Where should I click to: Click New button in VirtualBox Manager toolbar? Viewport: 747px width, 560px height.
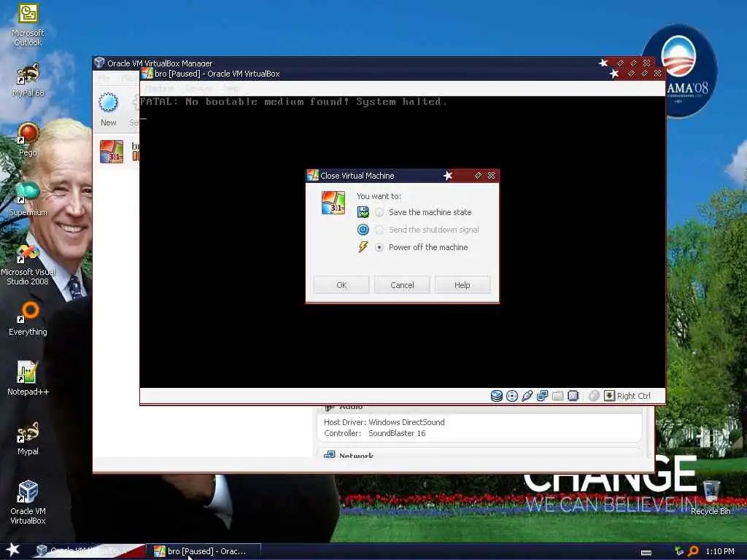[108, 109]
